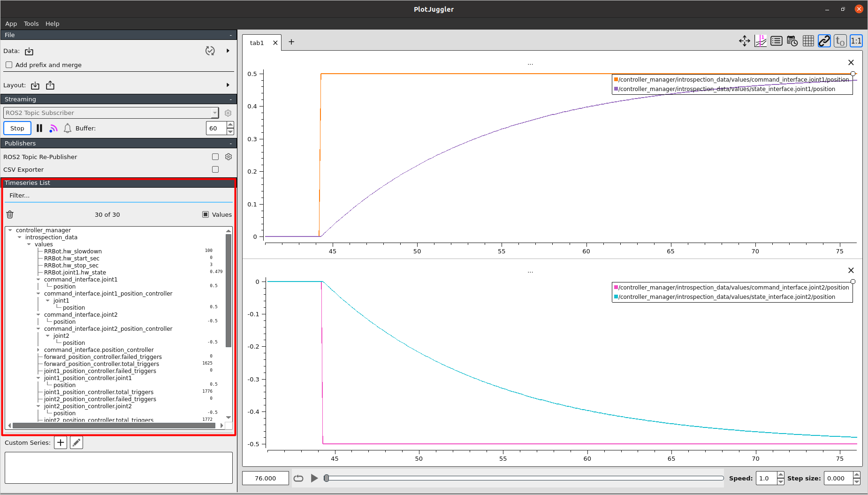Image resolution: width=868 pixels, height=495 pixels.
Task: Select the 1:1 zoom ratio icon
Action: [x=856, y=41]
